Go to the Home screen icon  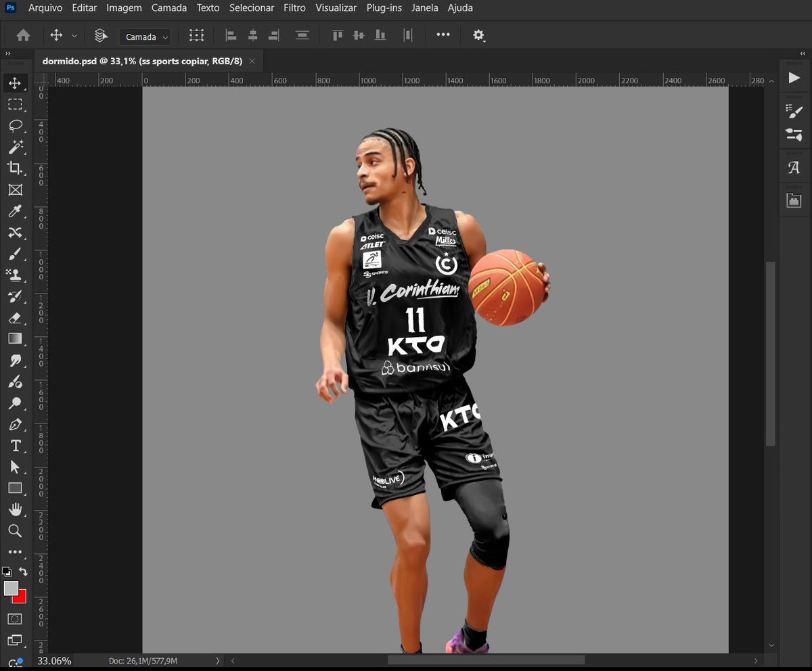tap(23, 35)
